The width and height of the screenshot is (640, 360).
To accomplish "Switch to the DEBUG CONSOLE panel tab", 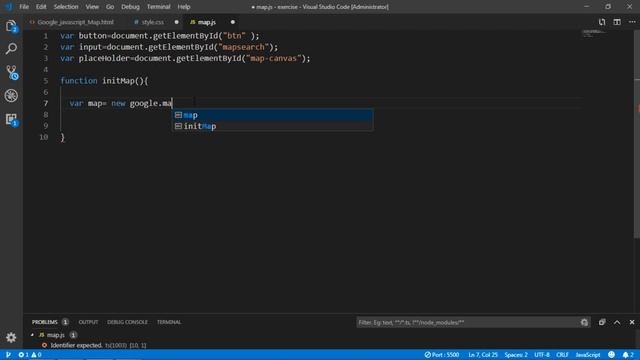I will pyautogui.click(x=127, y=322).
